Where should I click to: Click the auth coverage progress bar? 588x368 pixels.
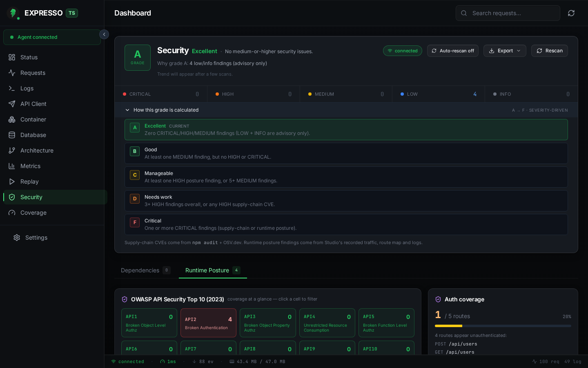pyautogui.click(x=503, y=326)
